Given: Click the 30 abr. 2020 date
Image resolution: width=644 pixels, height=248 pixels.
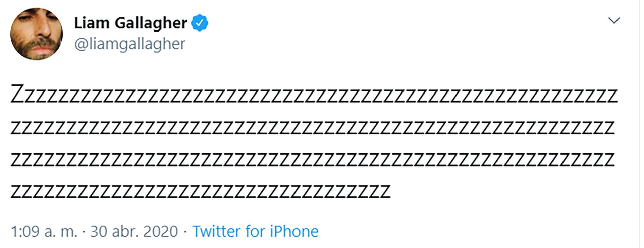Looking at the screenshot, I should 134,231.
